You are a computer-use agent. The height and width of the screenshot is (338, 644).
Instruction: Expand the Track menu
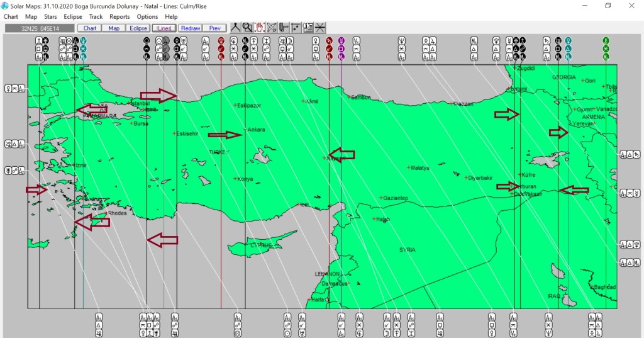click(x=96, y=16)
